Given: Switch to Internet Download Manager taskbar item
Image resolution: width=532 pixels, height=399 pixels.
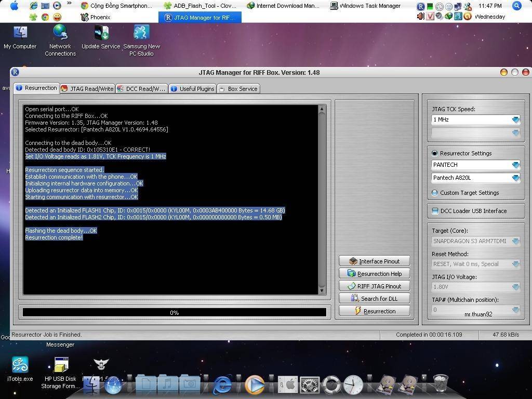Looking at the screenshot, I should tap(283, 6).
